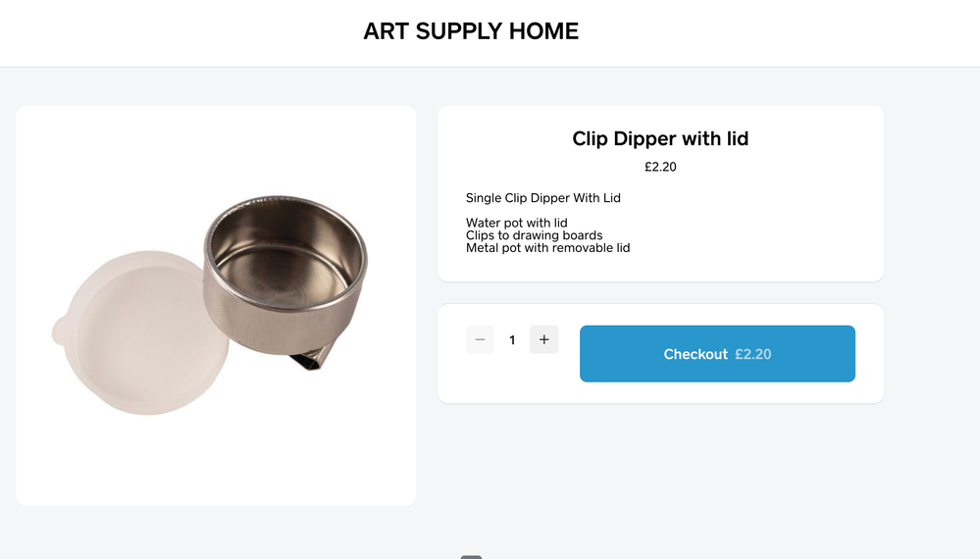Image resolution: width=980 pixels, height=559 pixels.
Task: Click the words ART SUPPLY in header
Action: 433,31
